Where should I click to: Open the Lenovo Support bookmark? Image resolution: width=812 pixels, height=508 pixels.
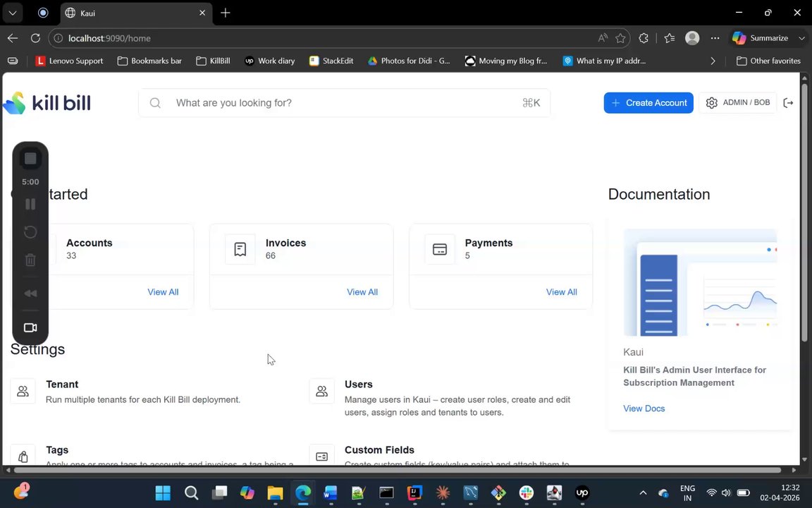(69, 61)
